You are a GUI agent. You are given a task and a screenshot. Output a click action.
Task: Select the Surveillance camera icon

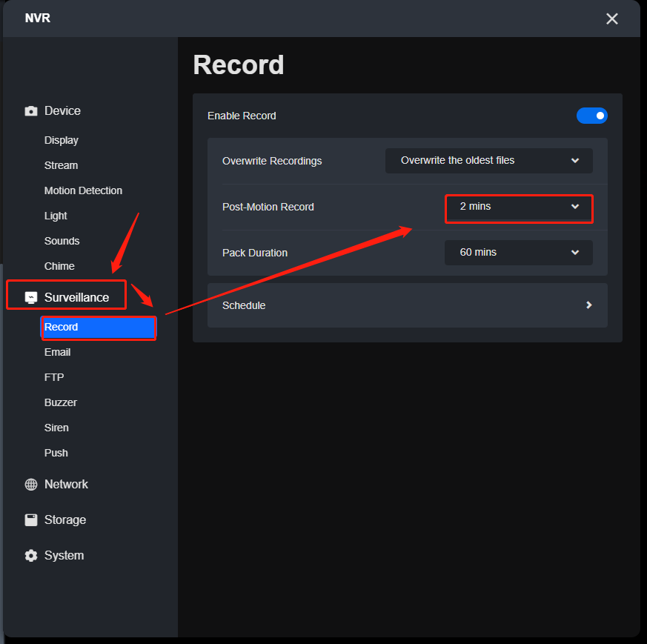[30, 295]
